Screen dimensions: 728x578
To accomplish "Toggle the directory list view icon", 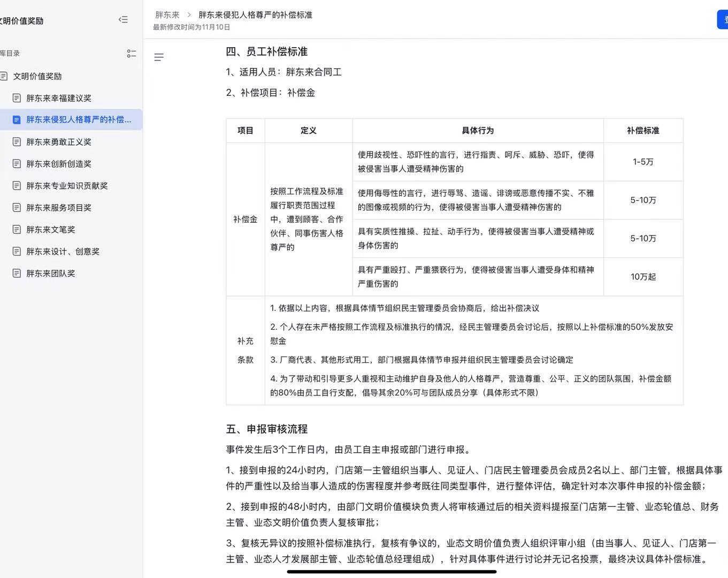I will pyautogui.click(x=132, y=54).
